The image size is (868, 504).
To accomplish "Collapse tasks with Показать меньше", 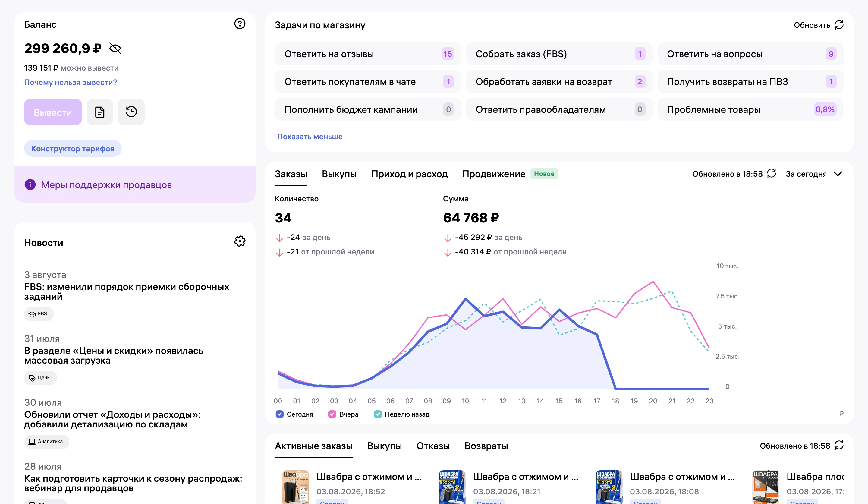I will click(310, 137).
